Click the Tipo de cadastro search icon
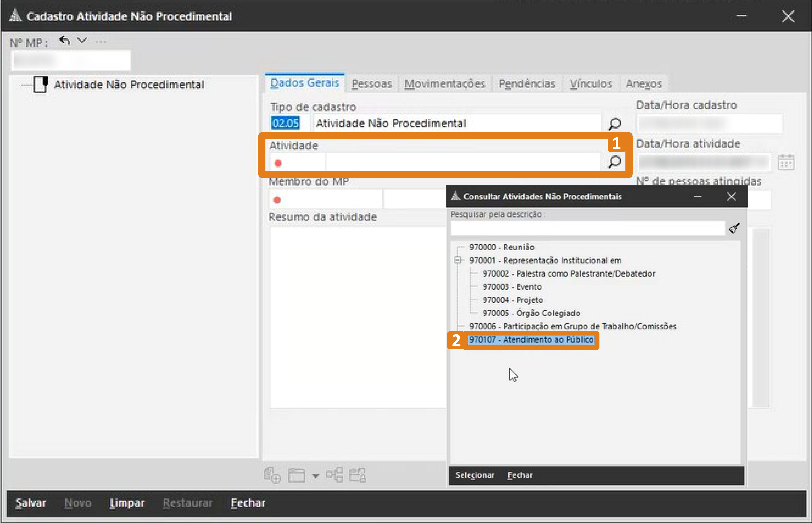This screenshot has width=812, height=523. point(614,124)
